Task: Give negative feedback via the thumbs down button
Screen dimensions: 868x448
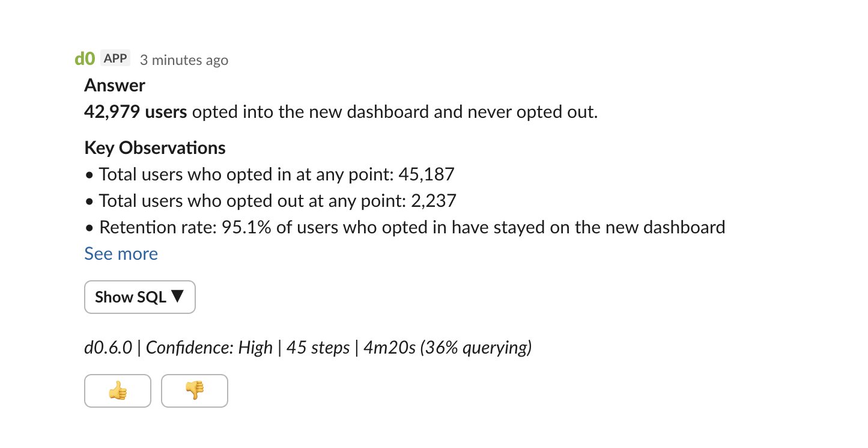Action: tap(195, 391)
